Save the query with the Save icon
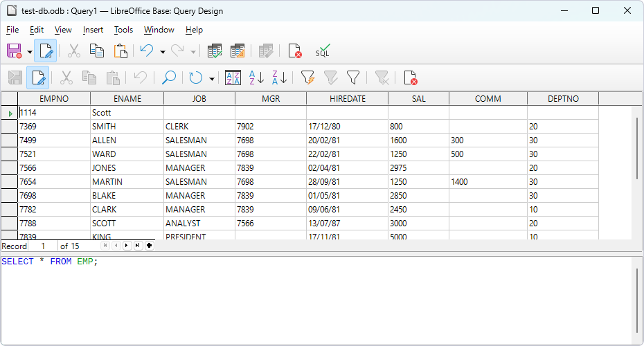The height and width of the screenshot is (346, 644). click(x=15, y=51)
